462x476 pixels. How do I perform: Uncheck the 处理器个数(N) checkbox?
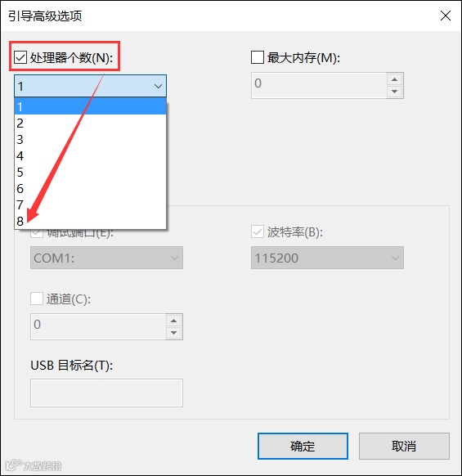[x=20, y=57]
